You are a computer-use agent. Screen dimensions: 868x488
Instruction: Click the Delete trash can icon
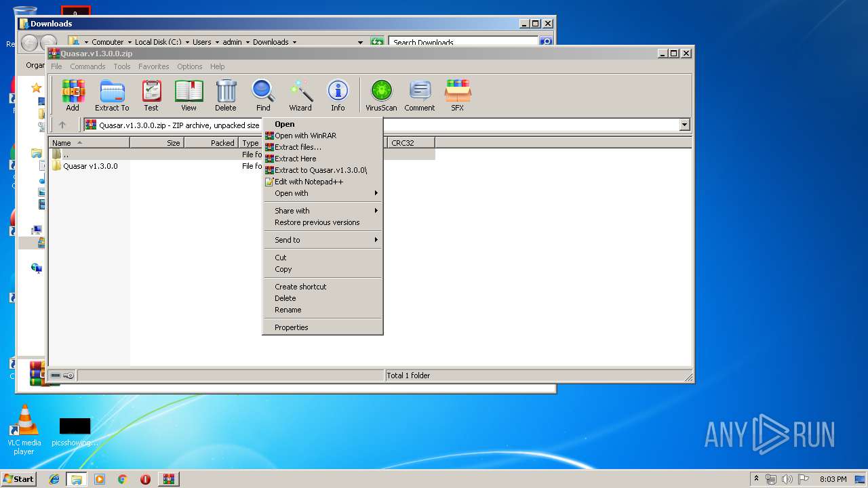click(x=226, y=96)
